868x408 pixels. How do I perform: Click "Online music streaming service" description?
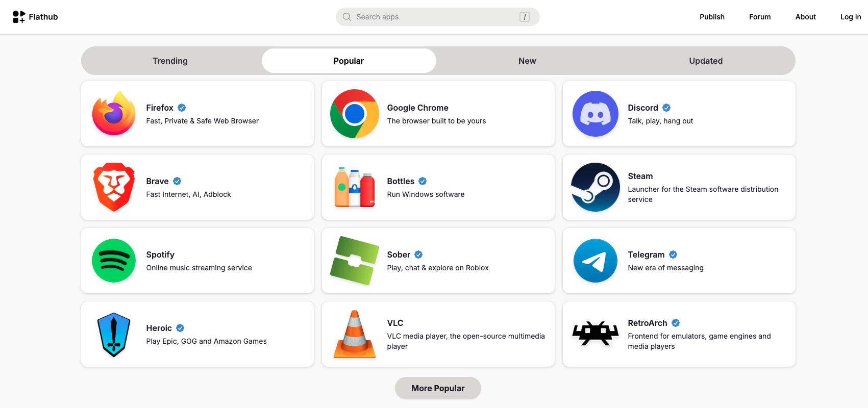click(199, 268)
